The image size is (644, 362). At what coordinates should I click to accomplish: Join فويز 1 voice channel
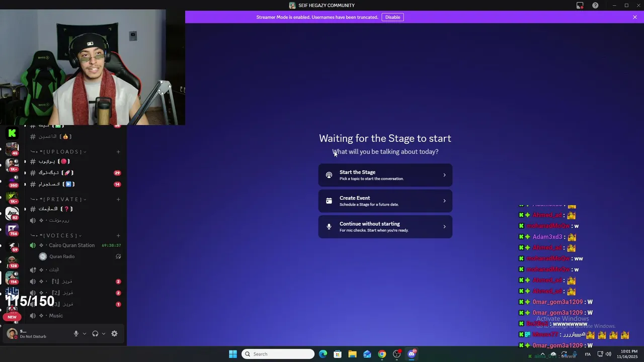74,282
